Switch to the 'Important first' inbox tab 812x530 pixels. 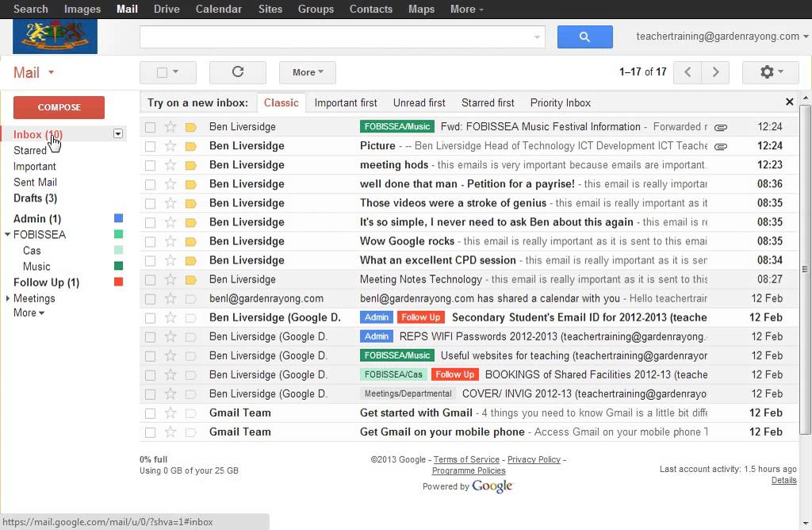[x=346, y=102]
